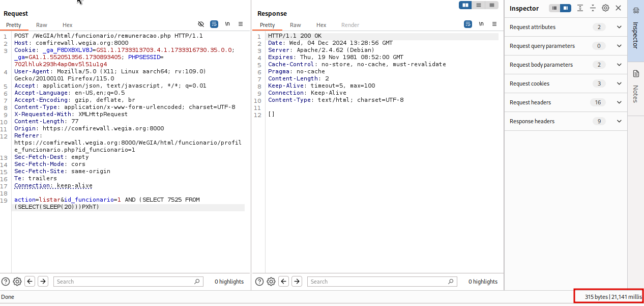
Task: Click the 315 bytes status bar entry
Action: point(596,297)
